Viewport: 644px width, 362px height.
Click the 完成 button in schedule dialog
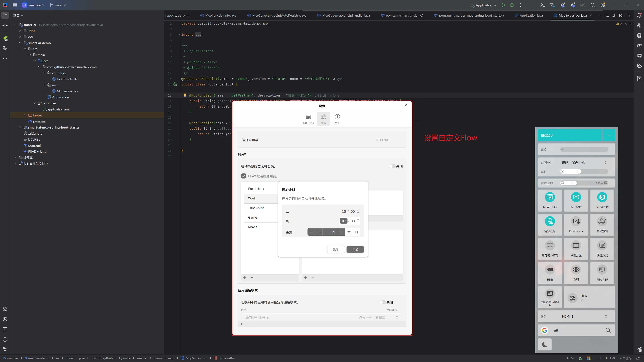click(x=355, y=250)
